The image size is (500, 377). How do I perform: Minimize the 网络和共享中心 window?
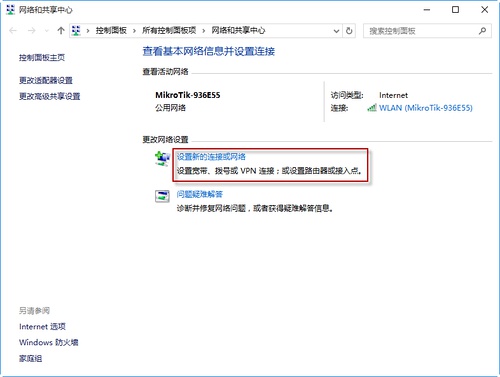(x=427, y=10)
